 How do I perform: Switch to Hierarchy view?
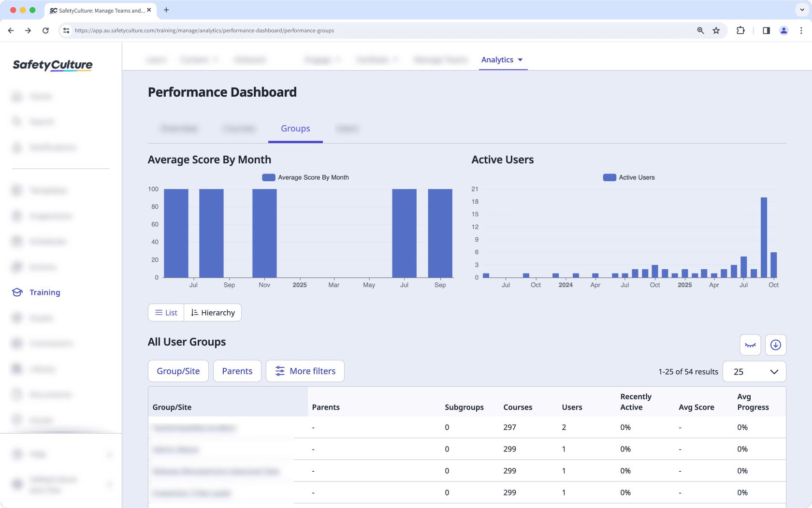pyautogui.click(x=213, y=312)
